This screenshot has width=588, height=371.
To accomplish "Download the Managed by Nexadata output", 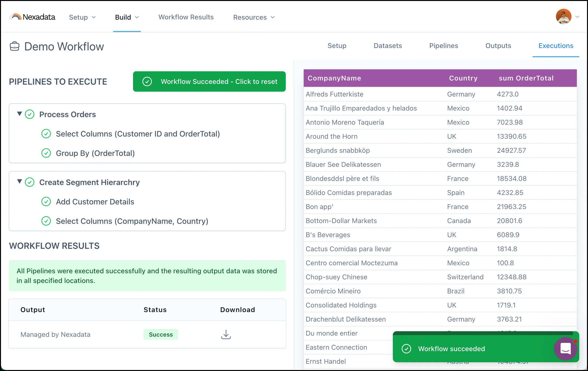I will click(x=226, y=334).
